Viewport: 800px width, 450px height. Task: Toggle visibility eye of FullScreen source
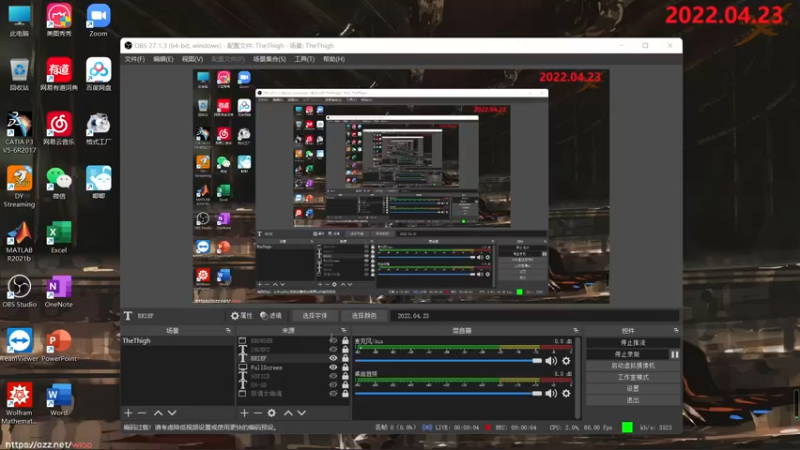pyautogui.click(x=333, y=367)
